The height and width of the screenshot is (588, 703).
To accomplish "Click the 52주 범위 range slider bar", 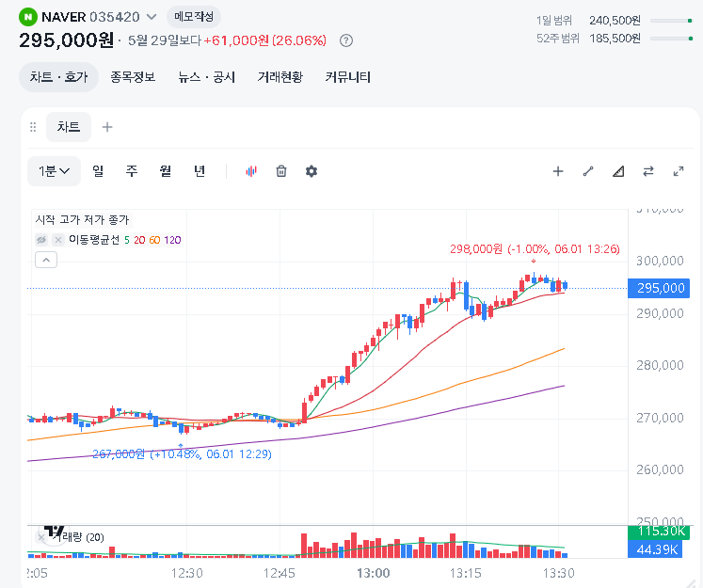I will [x=672, y=39].
